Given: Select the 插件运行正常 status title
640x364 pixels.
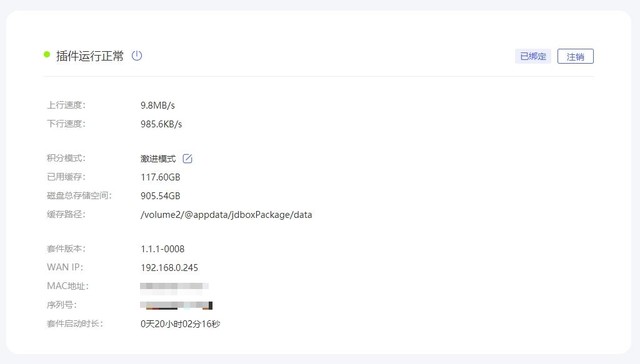Looking at the screenshot, I should [x=90, y=56].
